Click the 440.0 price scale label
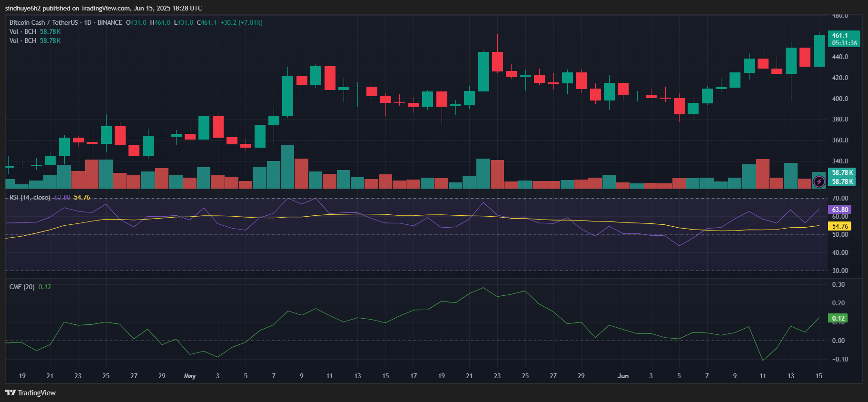Image resolution: width=868 pixels, height=402 pixels. tap(840, 57)
